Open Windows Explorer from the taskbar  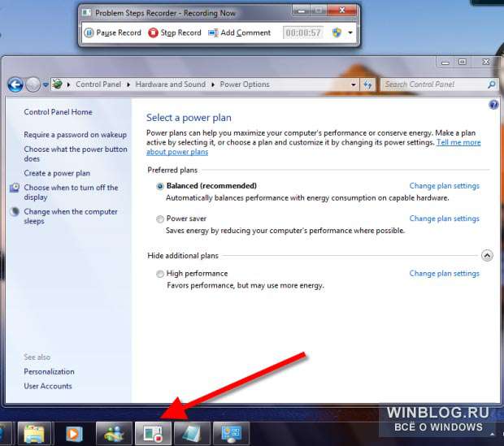click(x=34, y=434)
